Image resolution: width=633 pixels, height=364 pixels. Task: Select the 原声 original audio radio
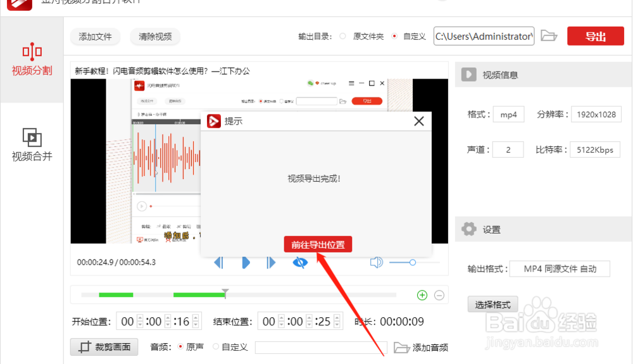coord(180,347)
